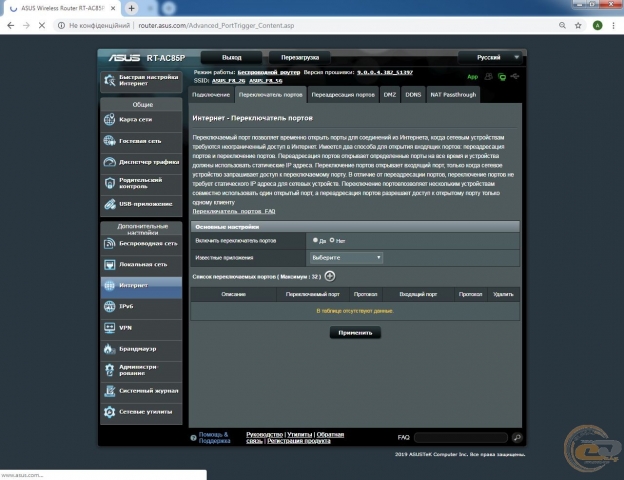Switch to DMZ tab
This screenshot has width=624, height=480.
click(390, 95)
